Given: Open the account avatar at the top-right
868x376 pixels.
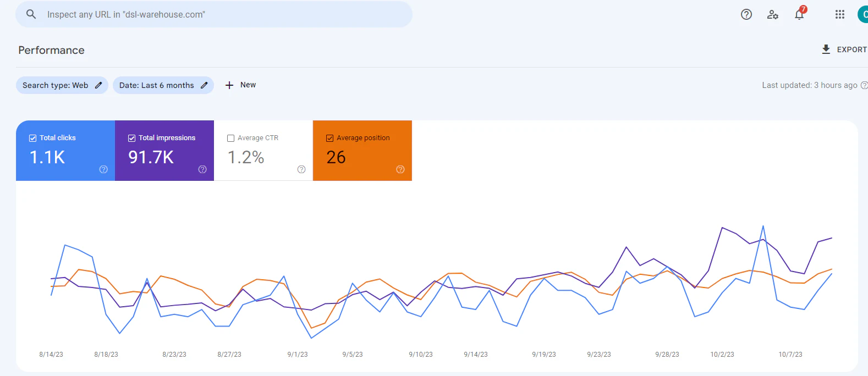Looking at the screenshot, I should tap(863, 14).
